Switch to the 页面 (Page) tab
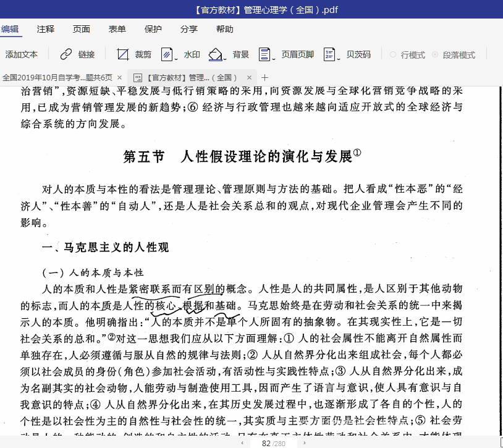 [82, 29]
